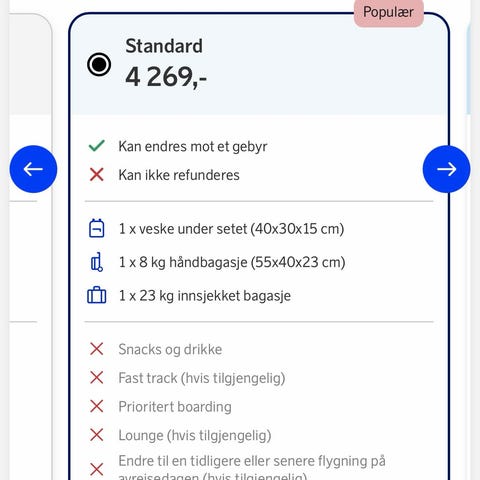
Task: Click the red X beside Kan ikke refunderes
Action: tap(97, 175)
